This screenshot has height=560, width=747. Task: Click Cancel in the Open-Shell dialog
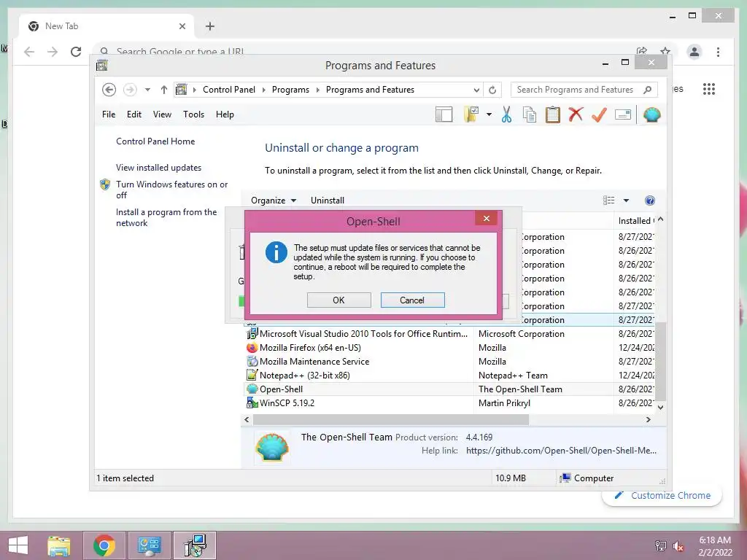click(412, 300)
